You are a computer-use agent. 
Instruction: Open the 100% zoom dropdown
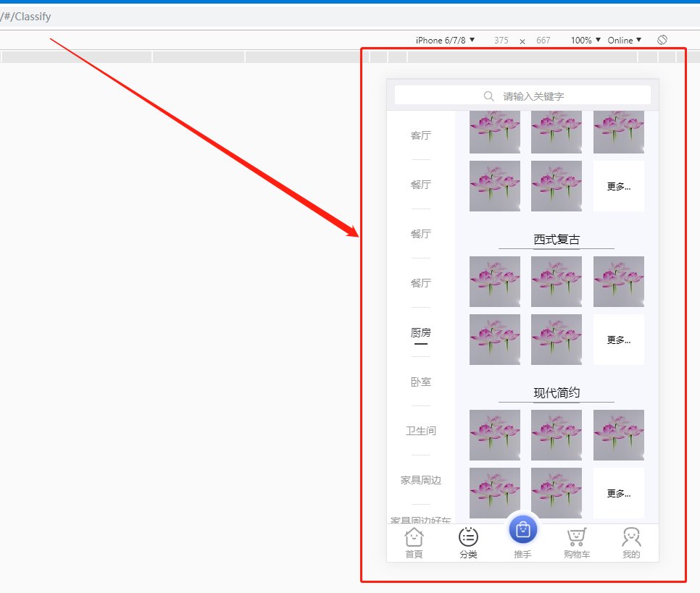[586, 40]
